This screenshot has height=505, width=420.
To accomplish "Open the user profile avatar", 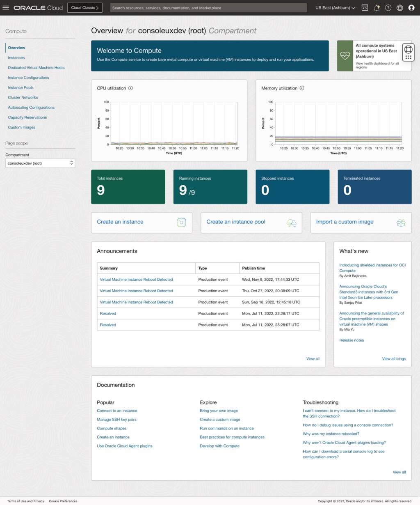I will tap(411, 7).
